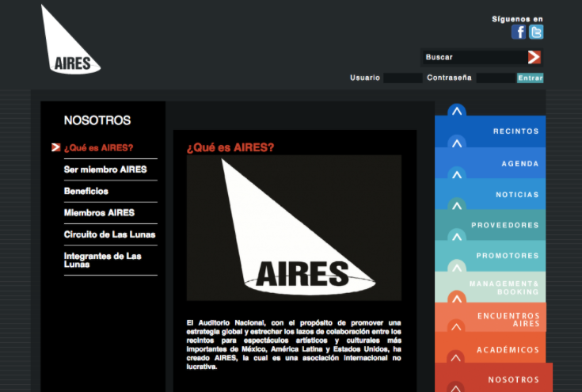
Task: Click the up-arrow circle above Encuentros AIRES
Action: click(456, 299)
